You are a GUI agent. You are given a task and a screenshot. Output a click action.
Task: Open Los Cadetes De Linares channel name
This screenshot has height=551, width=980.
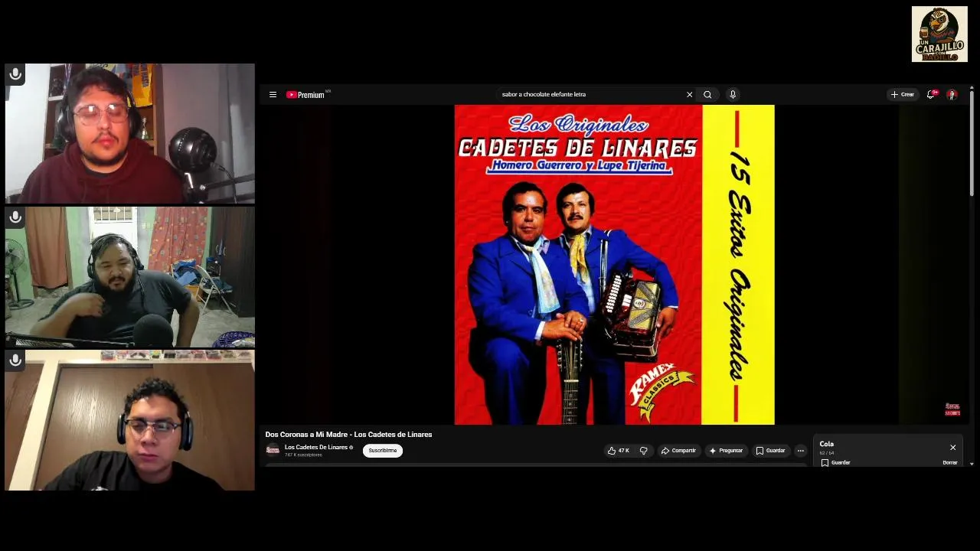pos(316,448)
